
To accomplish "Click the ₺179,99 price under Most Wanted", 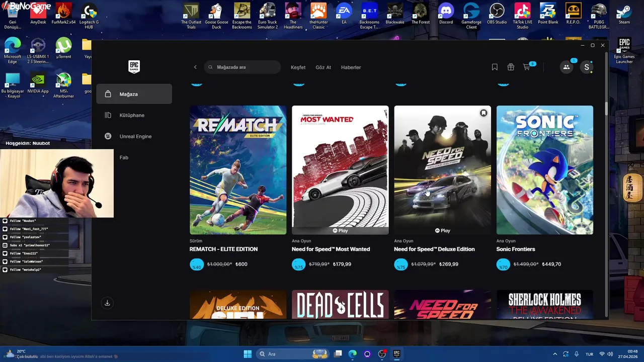I will pos(343,264).
